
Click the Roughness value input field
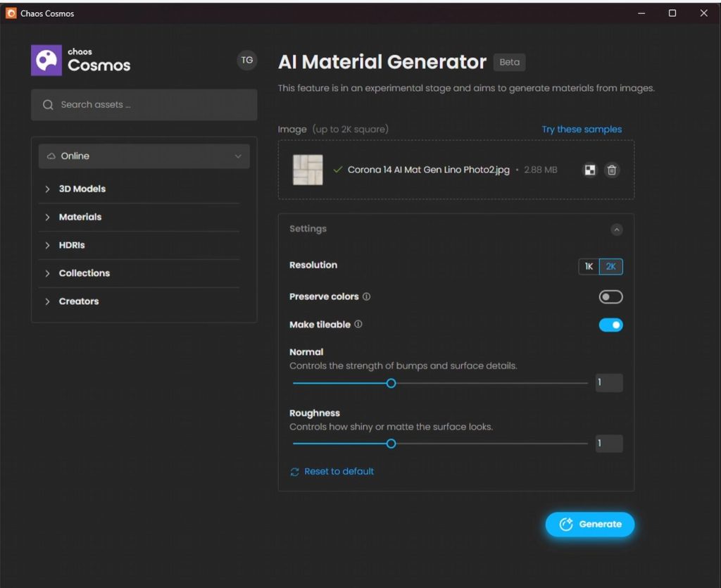pos(608,444)
